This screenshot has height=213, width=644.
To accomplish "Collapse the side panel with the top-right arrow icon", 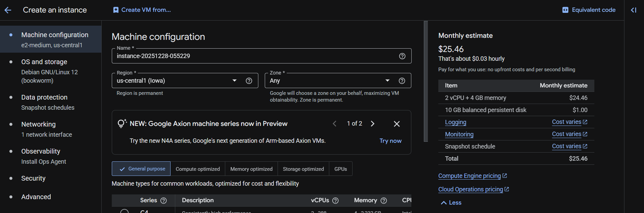I will [x=634, y=10].
